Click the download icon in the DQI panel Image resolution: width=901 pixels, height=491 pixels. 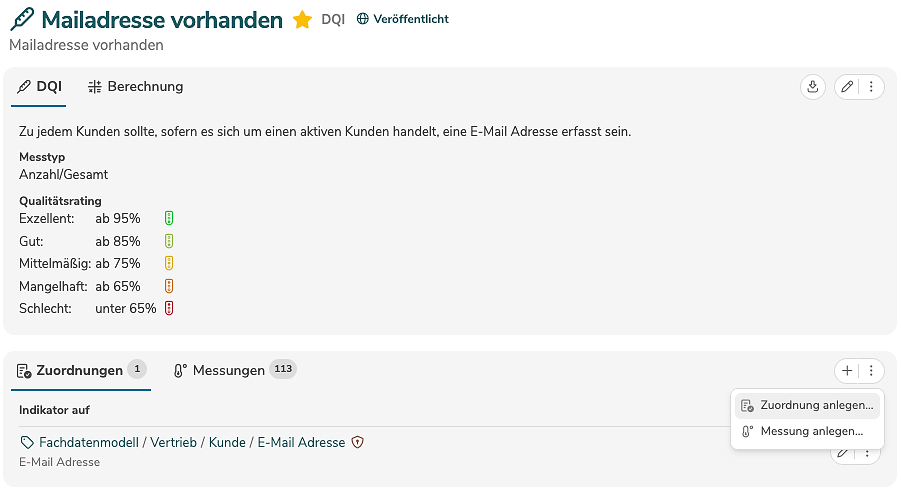coord(813,87)
